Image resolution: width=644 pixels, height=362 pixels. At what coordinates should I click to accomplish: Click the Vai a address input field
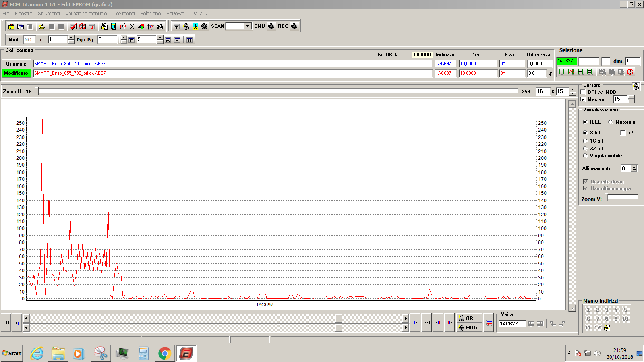point(512,324)
